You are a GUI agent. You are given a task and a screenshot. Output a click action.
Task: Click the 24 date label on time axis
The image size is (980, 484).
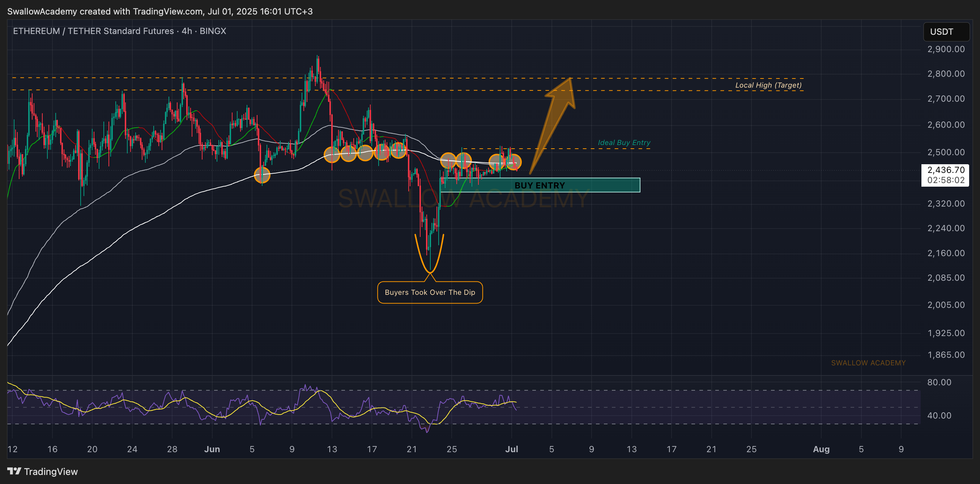(x=132, y=449)
